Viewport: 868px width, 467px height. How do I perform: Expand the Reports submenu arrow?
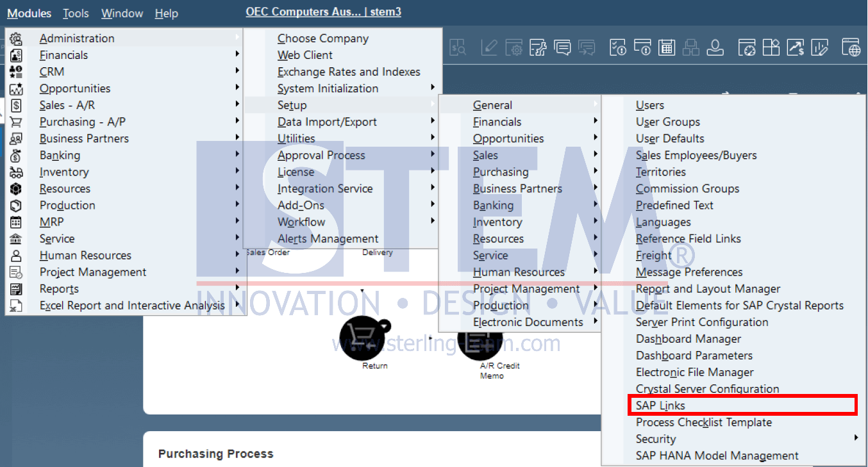pyautogui.click(x=238, y=288)
